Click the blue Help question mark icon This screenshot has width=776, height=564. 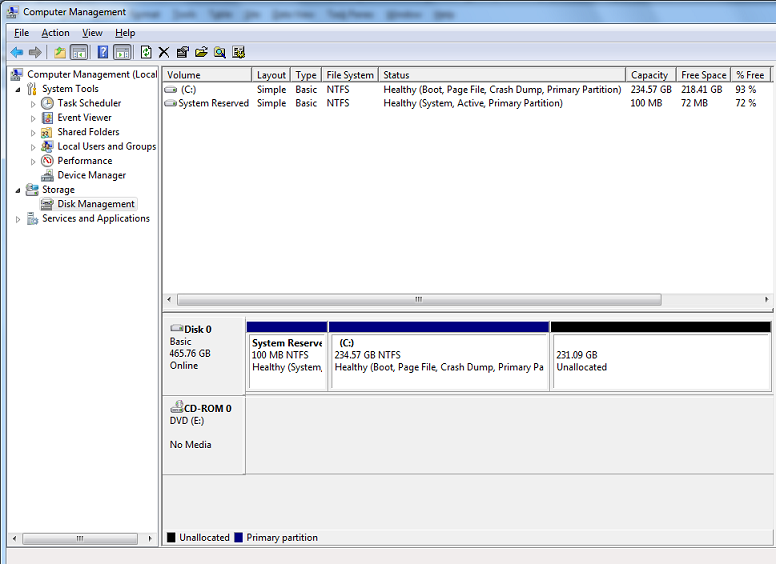103,52
